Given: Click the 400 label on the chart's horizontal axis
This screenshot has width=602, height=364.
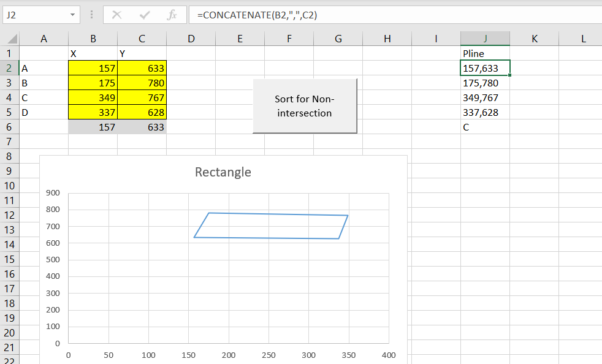Looking at the screenshot, I should coord(389,355).
